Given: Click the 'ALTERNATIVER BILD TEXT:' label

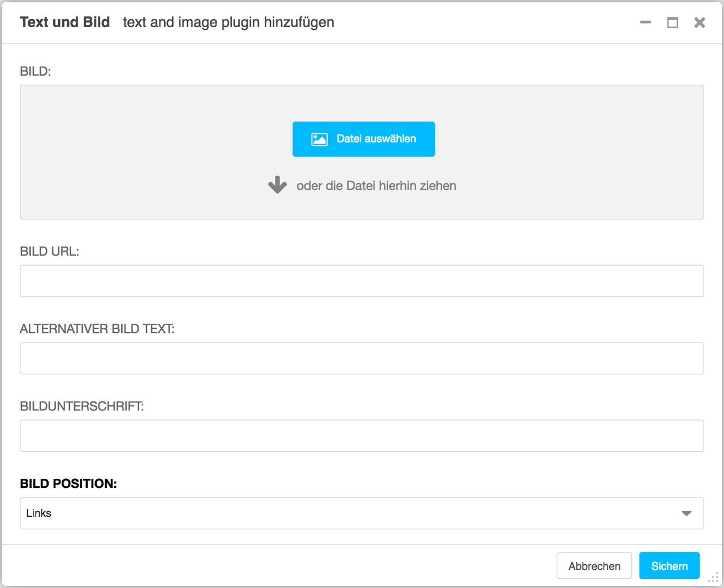Looking at the screenshot, I should (x=97, y=329).
